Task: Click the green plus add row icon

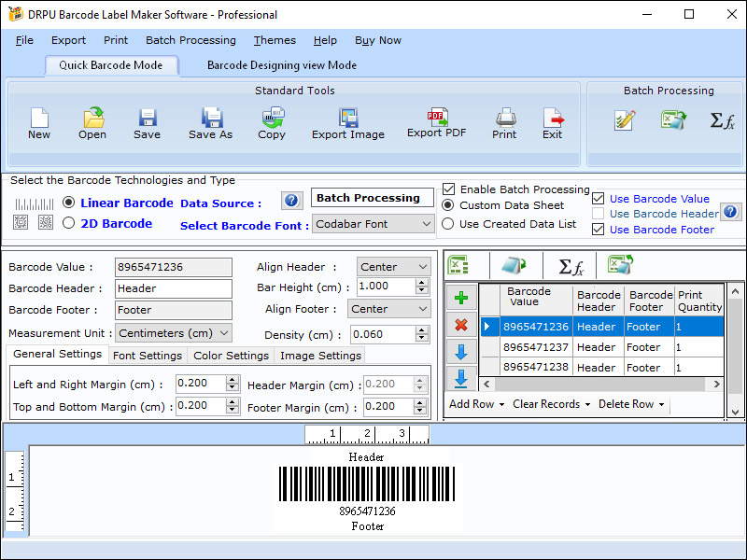Action: point(460,299)
